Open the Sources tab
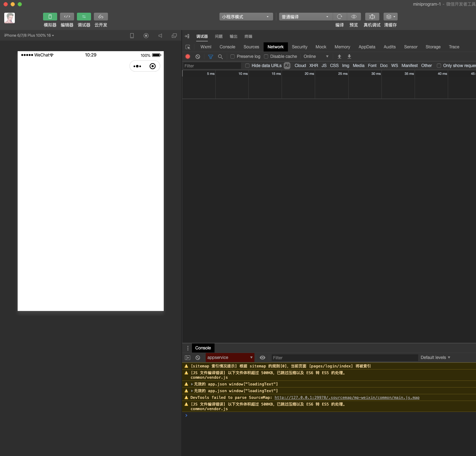The height and width of the screenshot is (456, 476). pos(251,47)
